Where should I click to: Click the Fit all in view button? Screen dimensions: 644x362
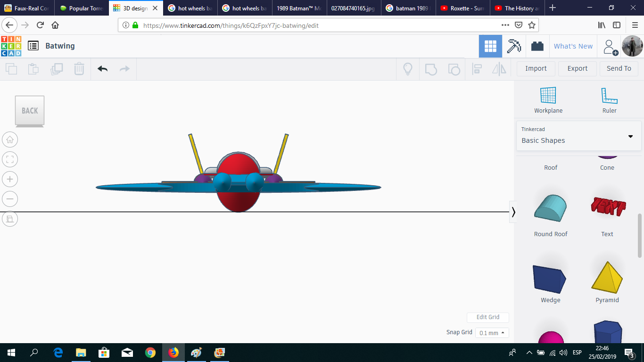pyautogui.click(x=10, y=159)
